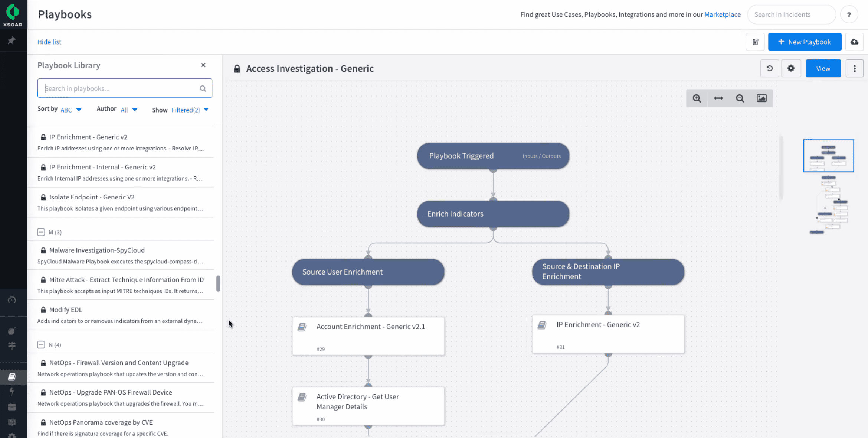This screenshot has height=438, width=868.
Task: Collapse the M (3) group
Action: tap(41, 232)
